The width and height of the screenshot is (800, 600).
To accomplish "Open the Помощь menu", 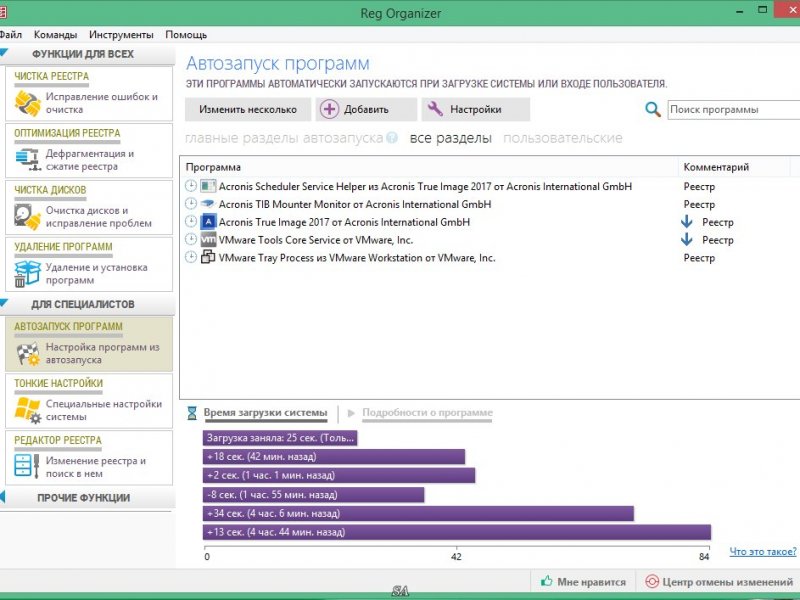I will tap(186, 35).
